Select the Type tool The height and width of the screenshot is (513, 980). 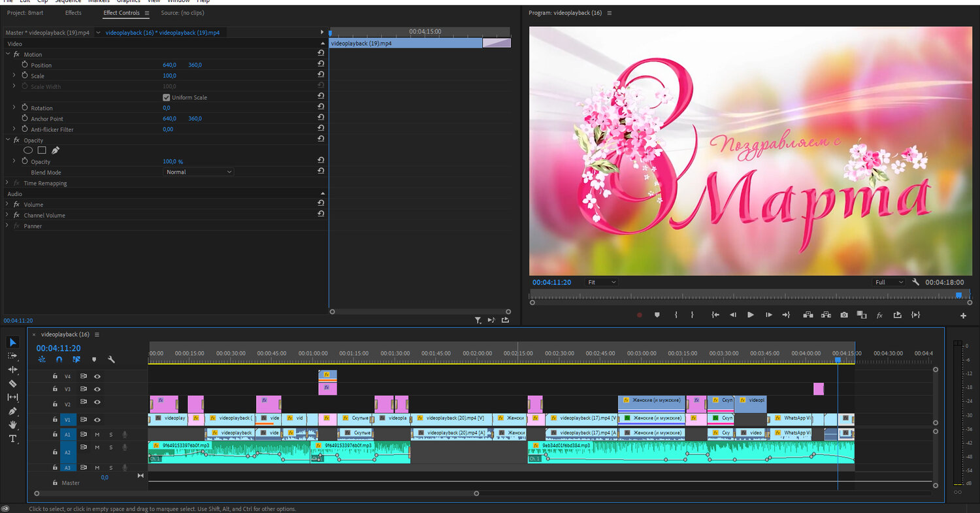pos(13,439)
